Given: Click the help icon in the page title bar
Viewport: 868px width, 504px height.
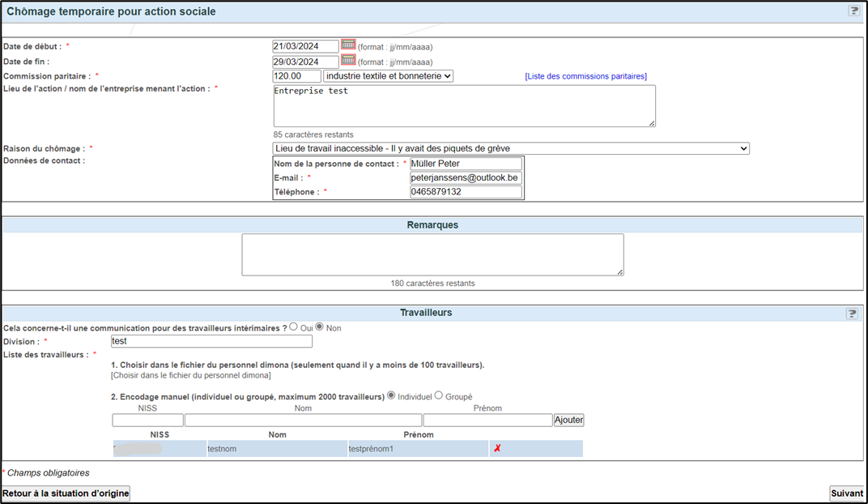Looking at the screenshot, I should click(x=853, y=11).
